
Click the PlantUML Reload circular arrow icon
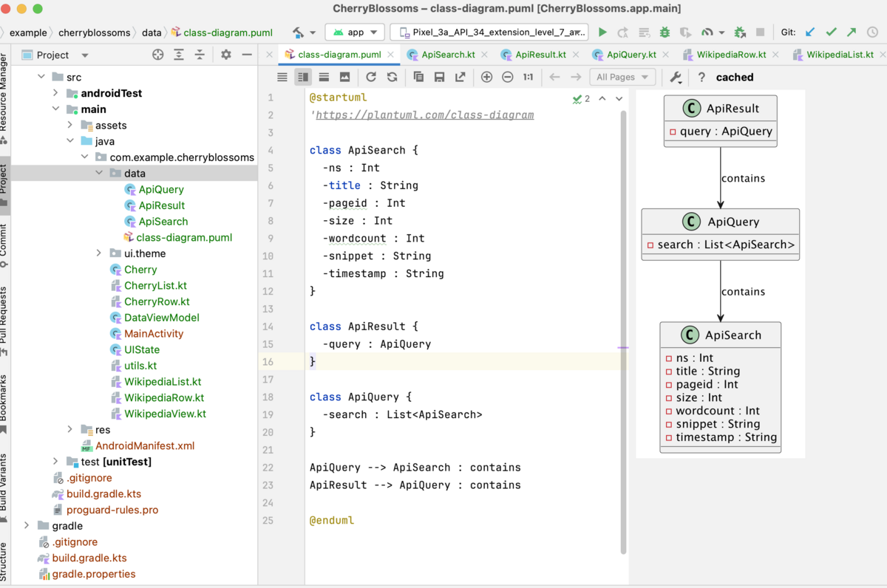click(x=371, y=77)
